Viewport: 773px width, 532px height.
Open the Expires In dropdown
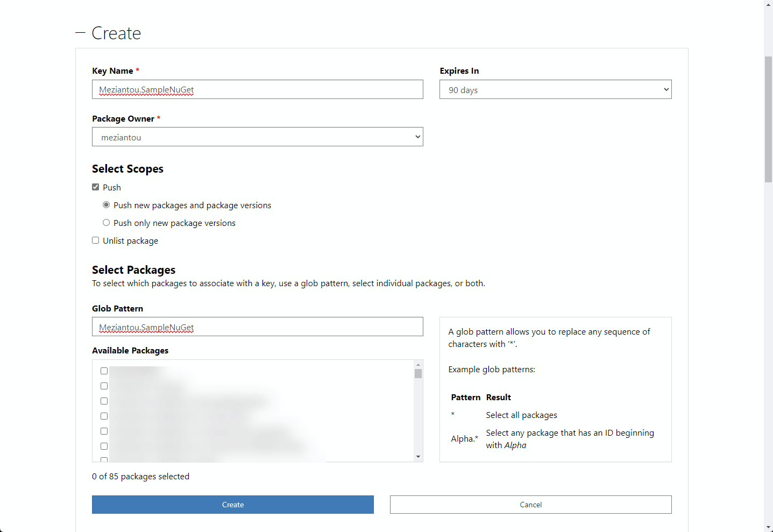(x=555, y=90)
